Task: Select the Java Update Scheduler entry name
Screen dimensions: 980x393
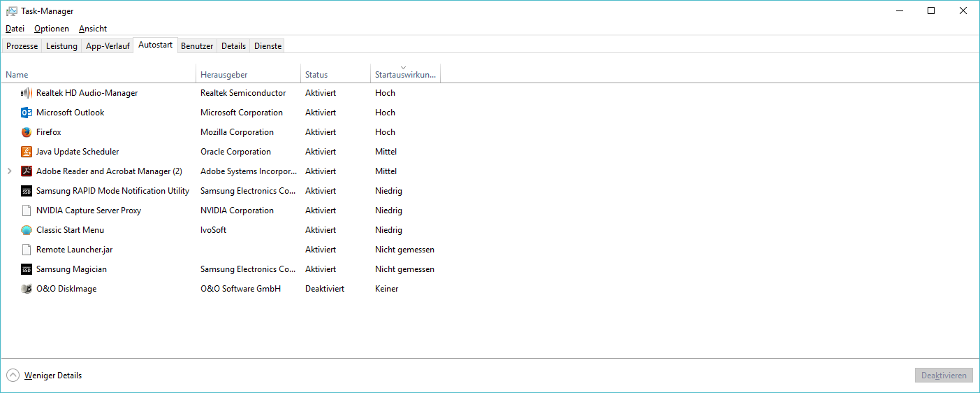Action: pos(78,152)
